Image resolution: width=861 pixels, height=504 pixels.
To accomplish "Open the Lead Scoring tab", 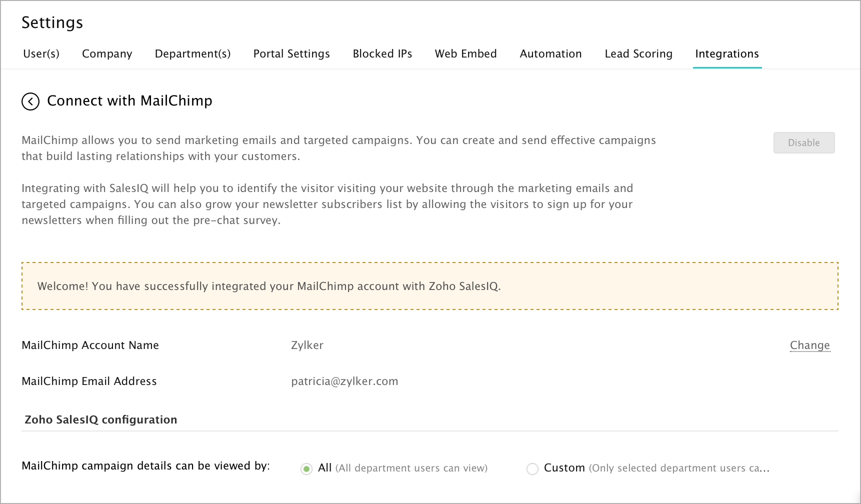I will click(x=638, y=53).
